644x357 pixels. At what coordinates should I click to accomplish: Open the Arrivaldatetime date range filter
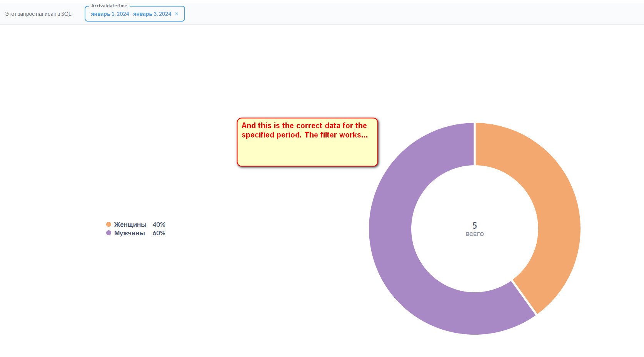point(135,14)
